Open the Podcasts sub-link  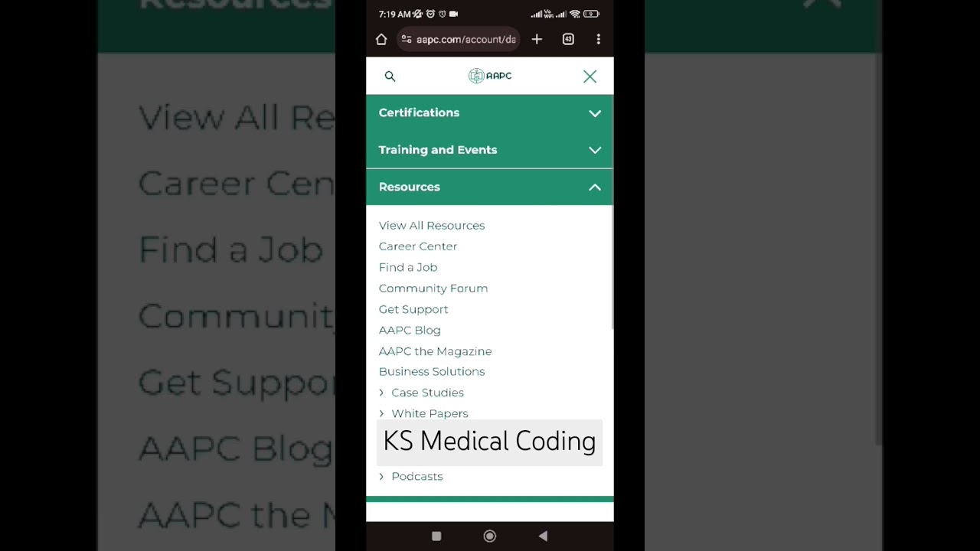tap(417, 476)
